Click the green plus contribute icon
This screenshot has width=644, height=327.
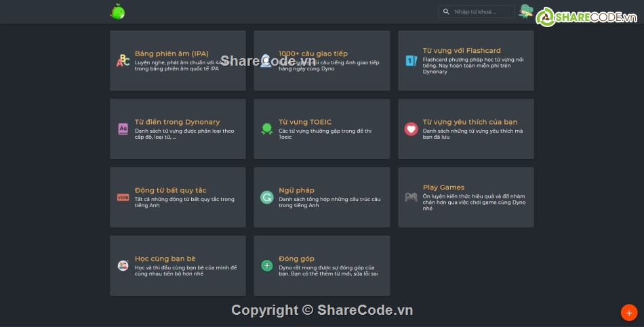[x=266, y=265]
